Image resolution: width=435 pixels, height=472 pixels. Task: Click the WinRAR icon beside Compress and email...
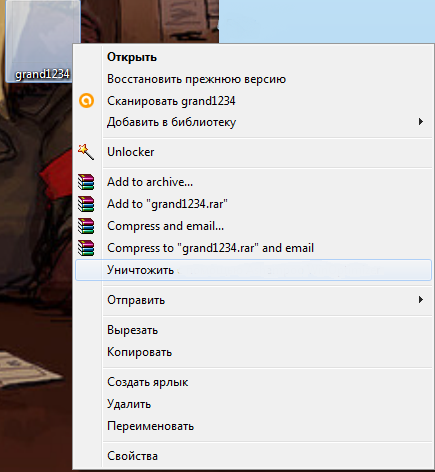pyautogui.click(x=86, y=226)
